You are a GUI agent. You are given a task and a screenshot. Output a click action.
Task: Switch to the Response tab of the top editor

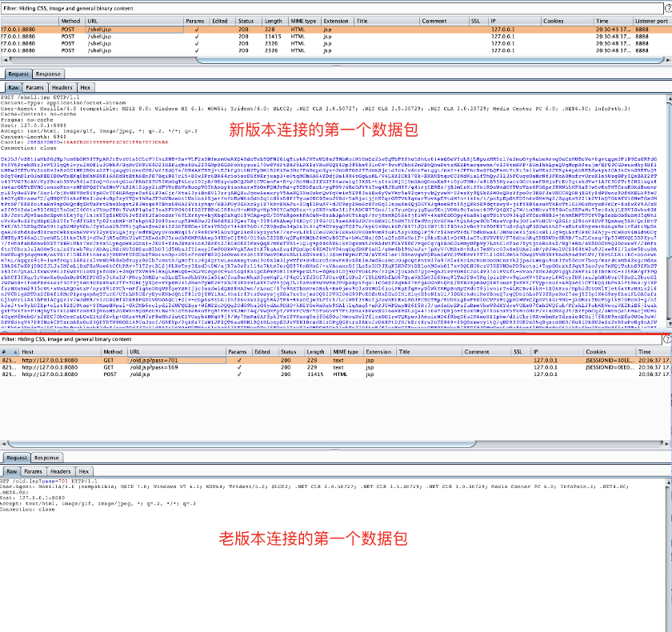48,73
